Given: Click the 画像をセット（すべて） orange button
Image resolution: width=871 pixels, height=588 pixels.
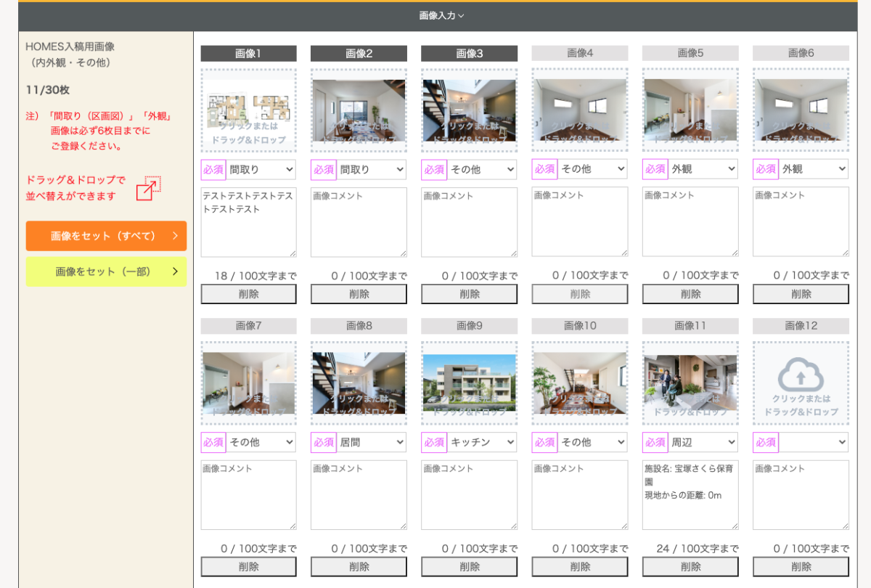Looking at the screenshot, I should 106,236.
